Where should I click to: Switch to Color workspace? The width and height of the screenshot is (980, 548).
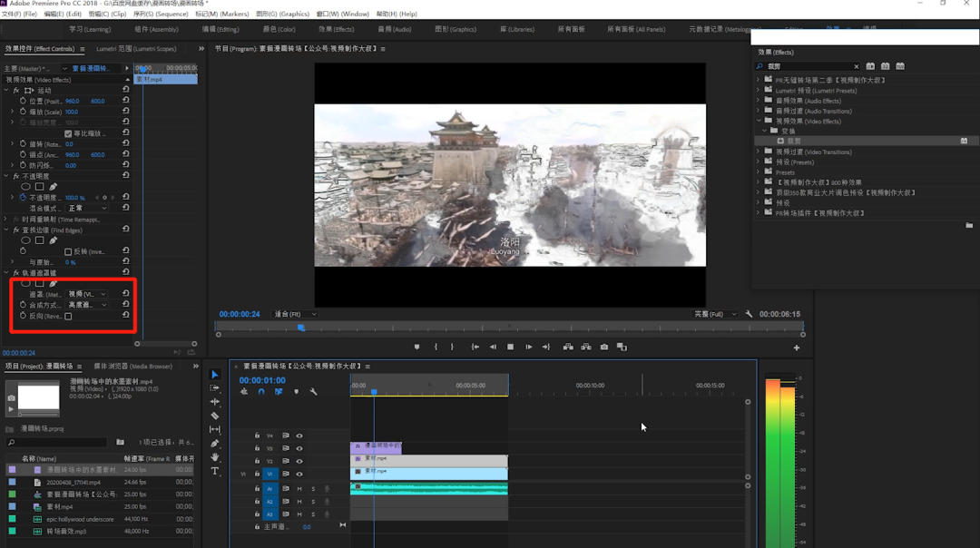(x=279, y=29)
